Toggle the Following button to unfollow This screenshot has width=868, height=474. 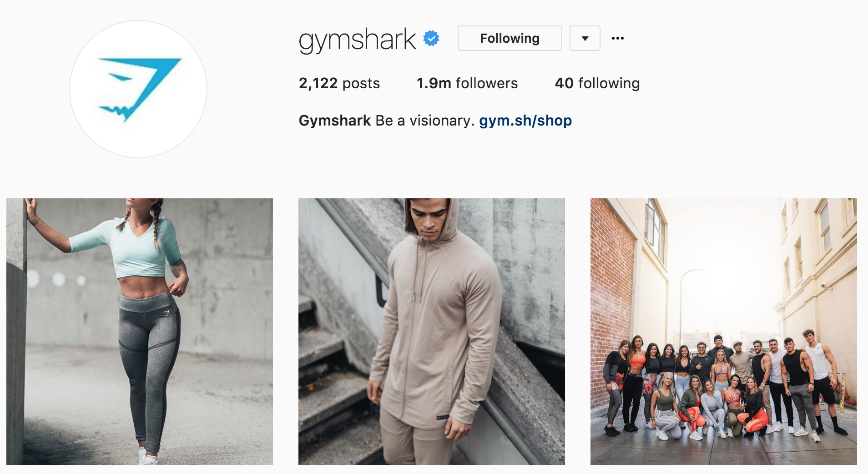510,38
